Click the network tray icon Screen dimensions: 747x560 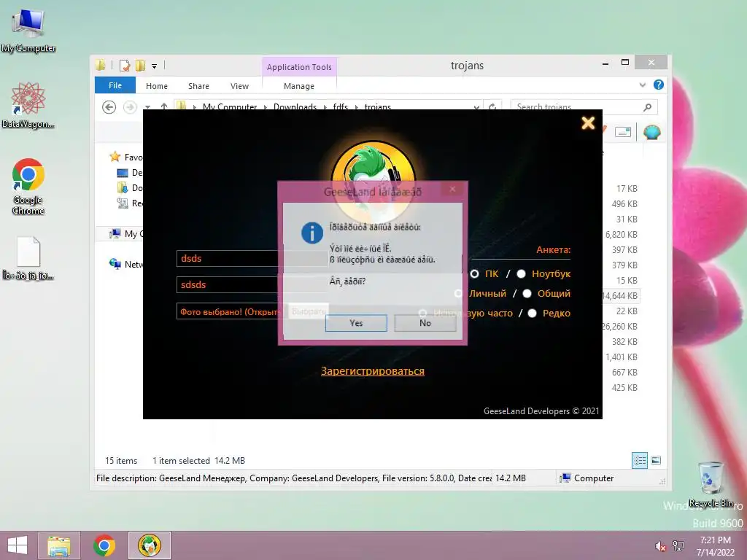pyautogui.click(x=678, y=546)
